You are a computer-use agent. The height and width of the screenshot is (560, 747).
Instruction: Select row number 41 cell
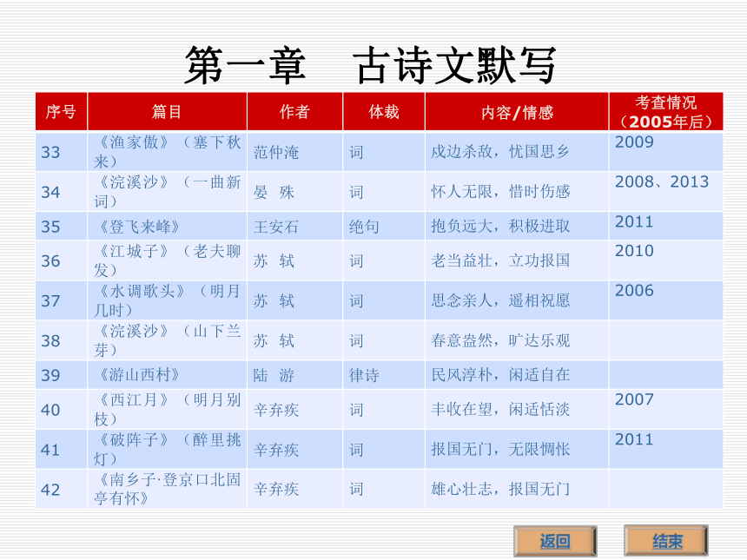coord(62,449)
